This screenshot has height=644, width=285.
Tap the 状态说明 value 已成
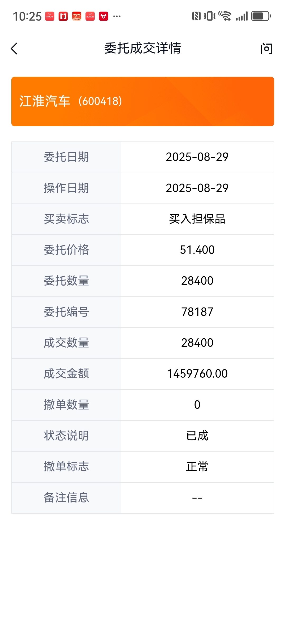[197, 436]
